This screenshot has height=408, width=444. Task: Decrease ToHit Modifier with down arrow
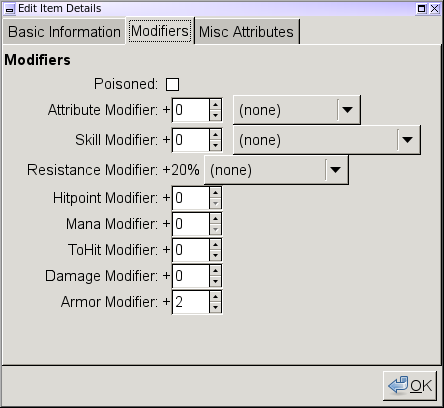tap(215, 255)
